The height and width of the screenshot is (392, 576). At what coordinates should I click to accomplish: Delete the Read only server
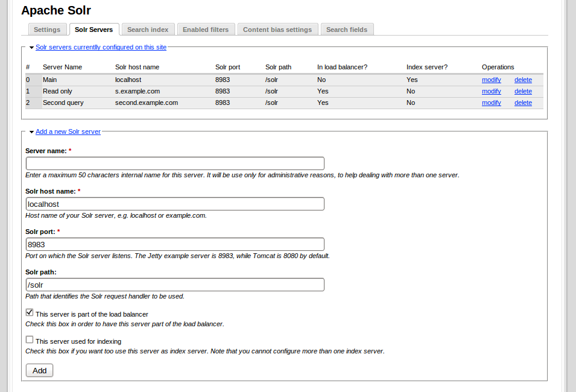click(x=523, y=91)
